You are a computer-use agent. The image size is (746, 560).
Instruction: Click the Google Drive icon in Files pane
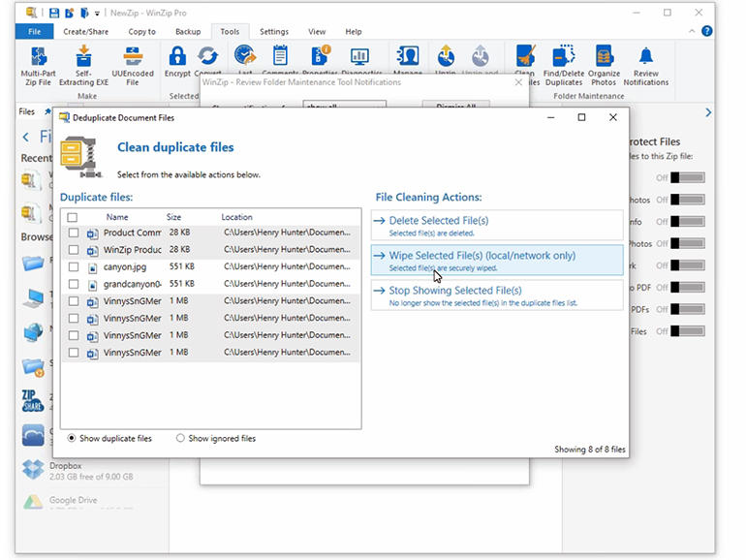click(x=33, y=502)
